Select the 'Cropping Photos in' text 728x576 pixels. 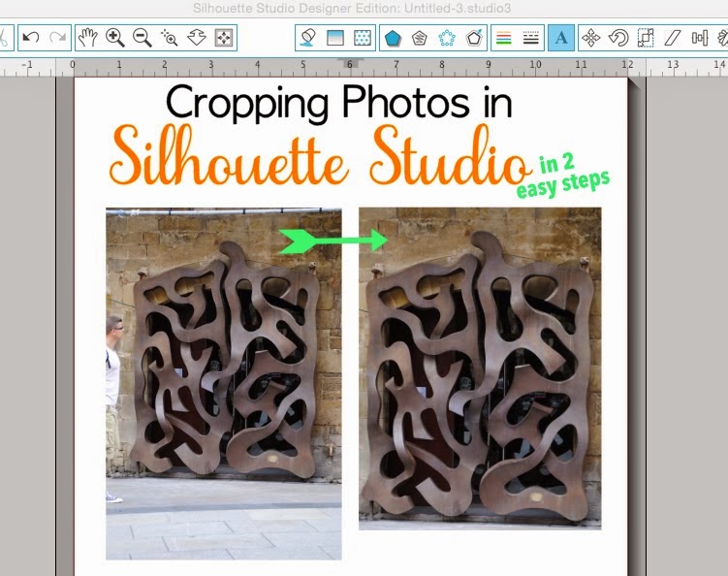[x=339, y=103]
